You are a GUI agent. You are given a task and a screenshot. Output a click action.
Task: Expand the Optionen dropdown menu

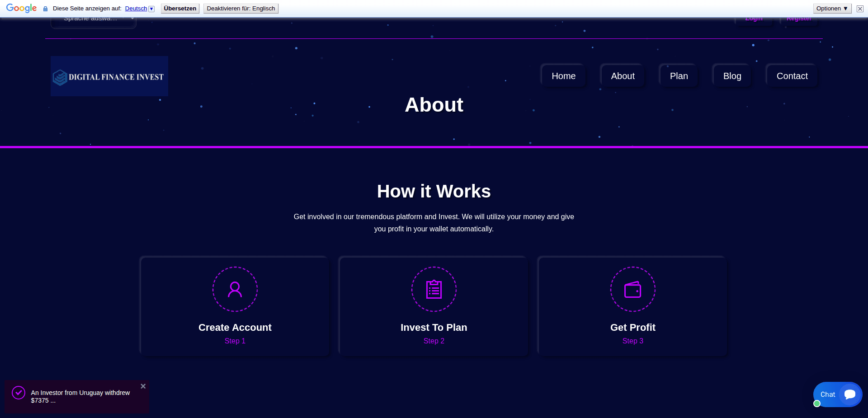(831, 8)
